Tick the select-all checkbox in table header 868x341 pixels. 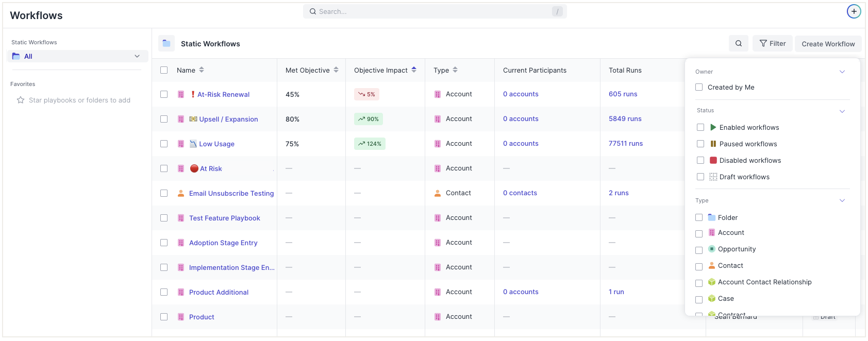164,70
